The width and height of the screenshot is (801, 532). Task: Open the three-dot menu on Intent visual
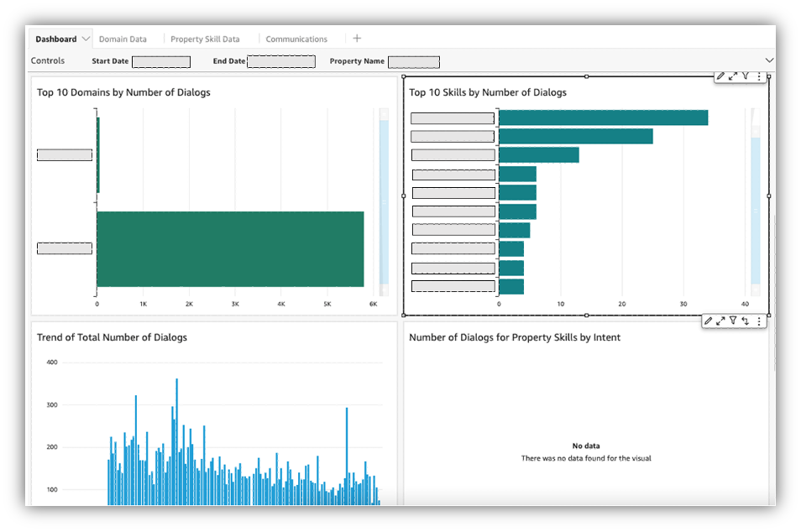pos(759,321)
